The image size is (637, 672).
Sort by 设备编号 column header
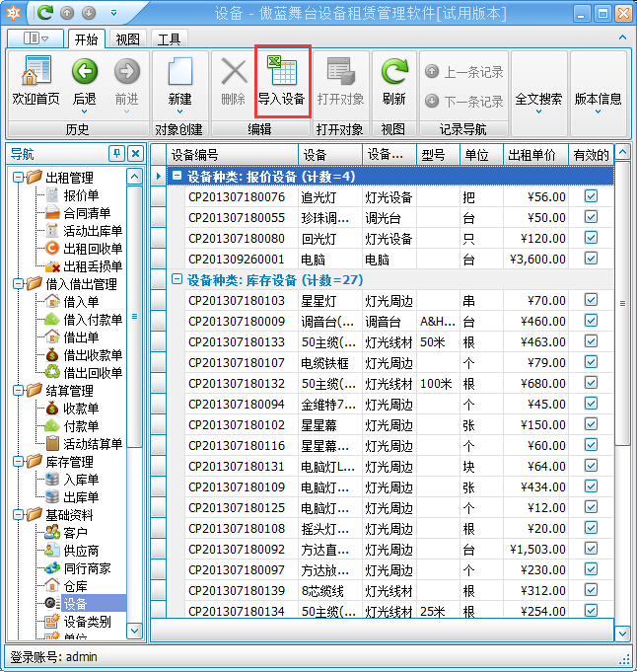(x=232, y=154)
